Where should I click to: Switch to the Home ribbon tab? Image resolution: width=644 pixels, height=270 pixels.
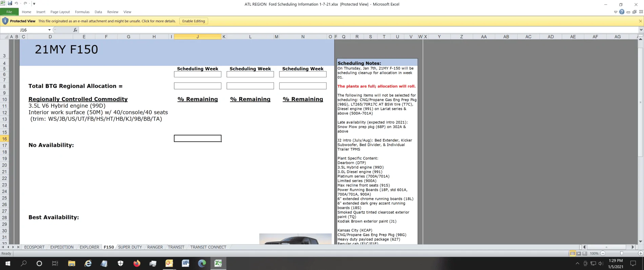click(26, 12)
